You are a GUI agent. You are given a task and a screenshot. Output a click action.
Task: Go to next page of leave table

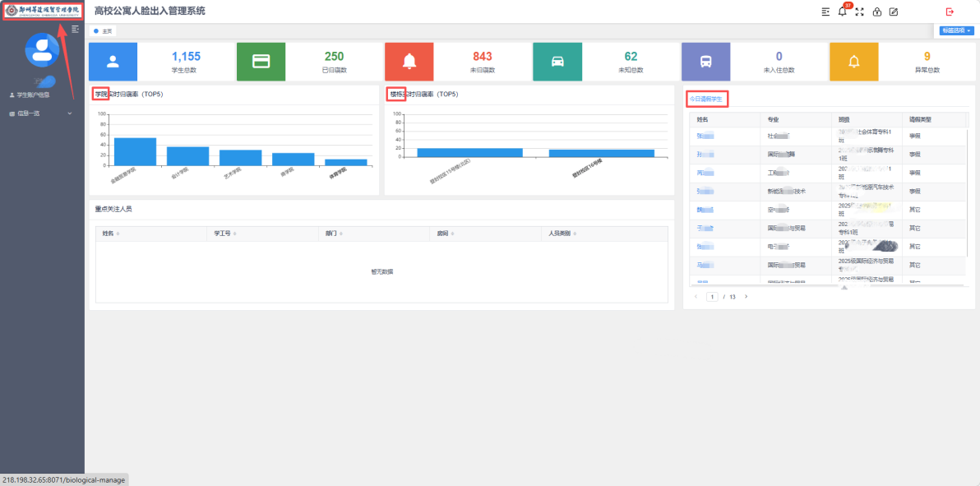click(746, 296)
